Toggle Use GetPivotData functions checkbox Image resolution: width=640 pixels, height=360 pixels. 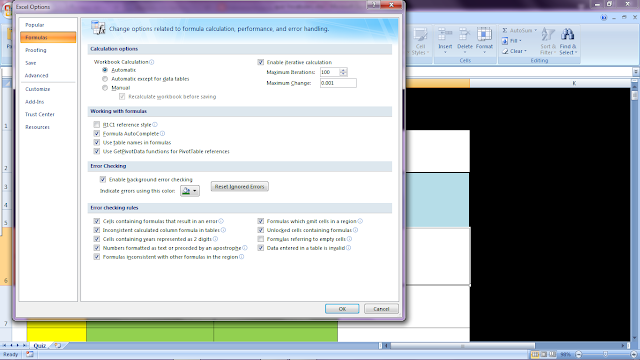click(x=97, y=151)
